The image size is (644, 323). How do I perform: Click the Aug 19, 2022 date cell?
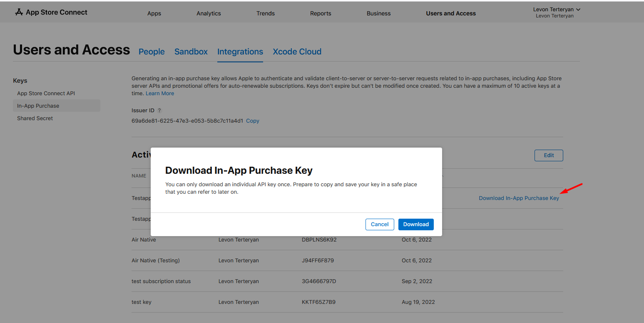[418, 302]
